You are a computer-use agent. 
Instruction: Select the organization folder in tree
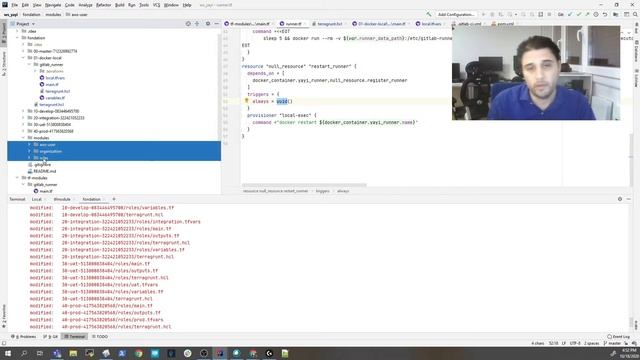(48, 151)
